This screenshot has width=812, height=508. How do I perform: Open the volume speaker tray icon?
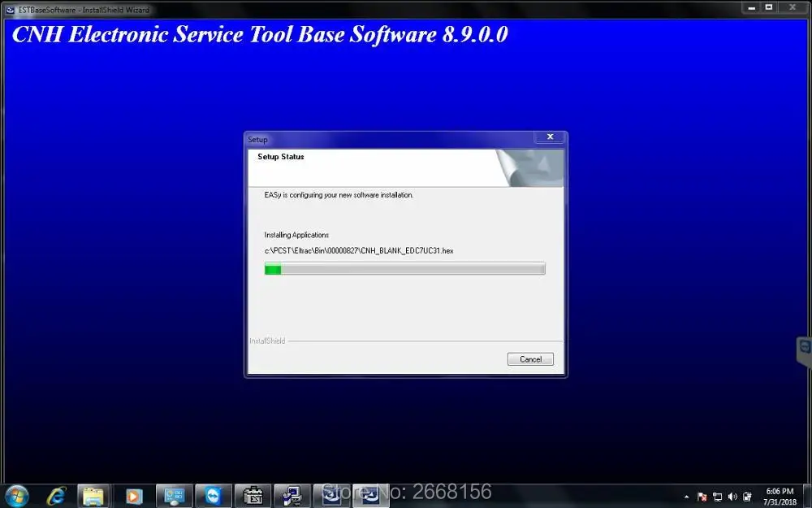click(x=732, y=497)
